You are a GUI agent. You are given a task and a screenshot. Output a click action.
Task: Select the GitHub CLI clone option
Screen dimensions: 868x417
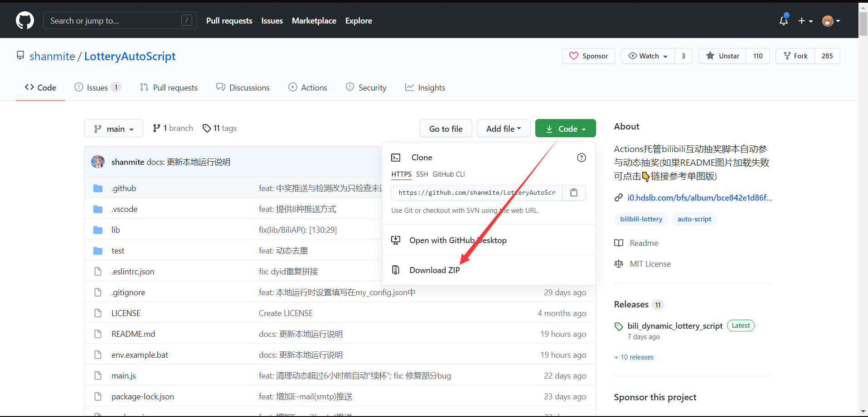click(x=449, y=174)
